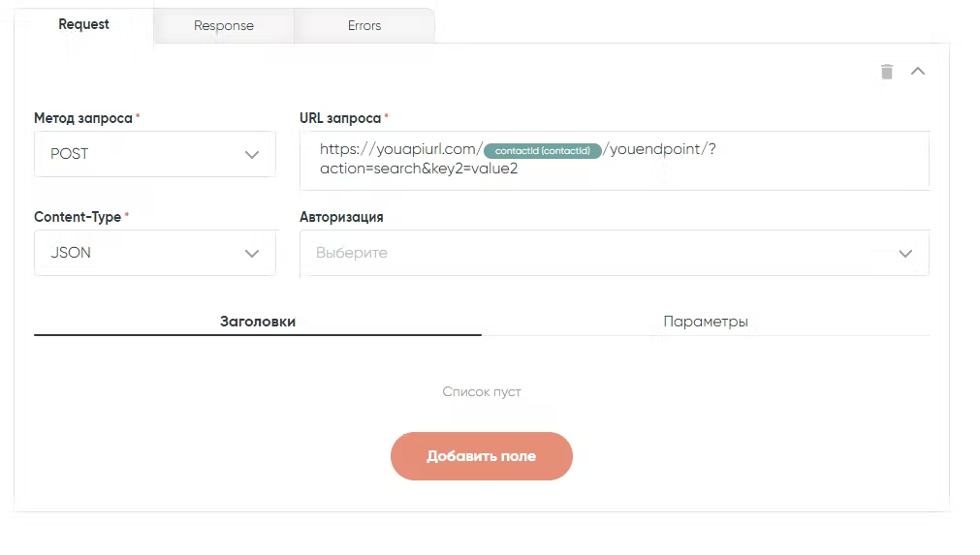
Task: Click the chevron arrow in the POST selector
Action: 252,154
